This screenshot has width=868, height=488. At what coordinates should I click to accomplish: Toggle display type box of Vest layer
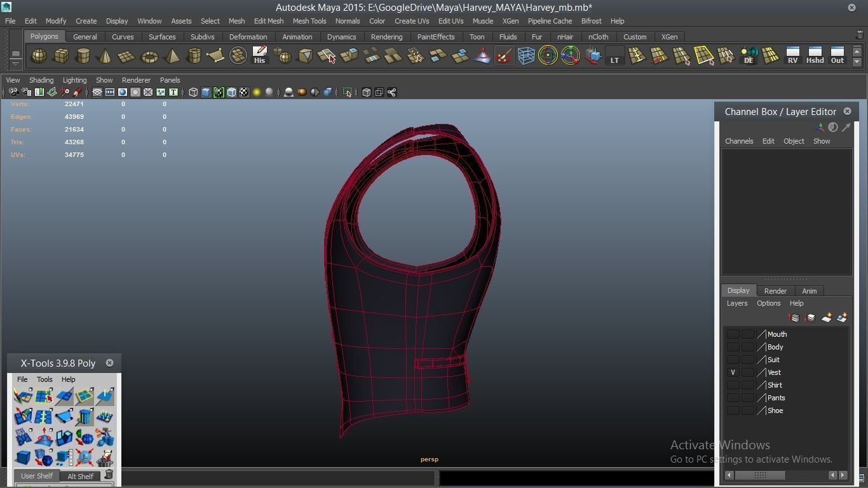point(747,372)
